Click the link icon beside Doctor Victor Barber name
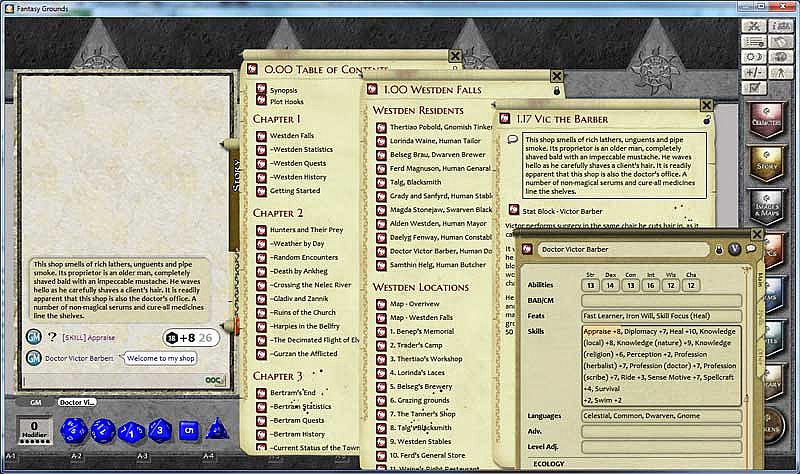The height and width of the screenshot is (474, 800). pos(527,249)
